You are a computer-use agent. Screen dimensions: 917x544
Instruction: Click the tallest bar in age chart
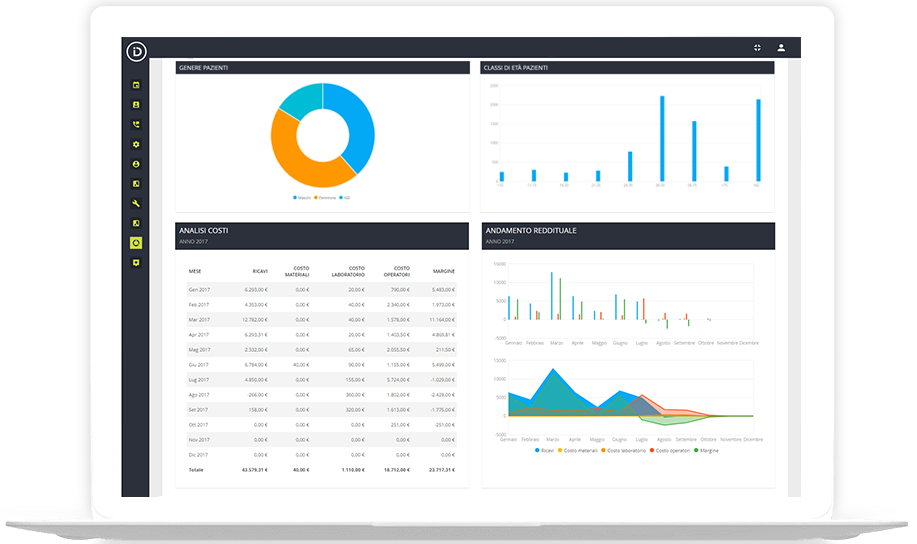(x=662, y=139)
